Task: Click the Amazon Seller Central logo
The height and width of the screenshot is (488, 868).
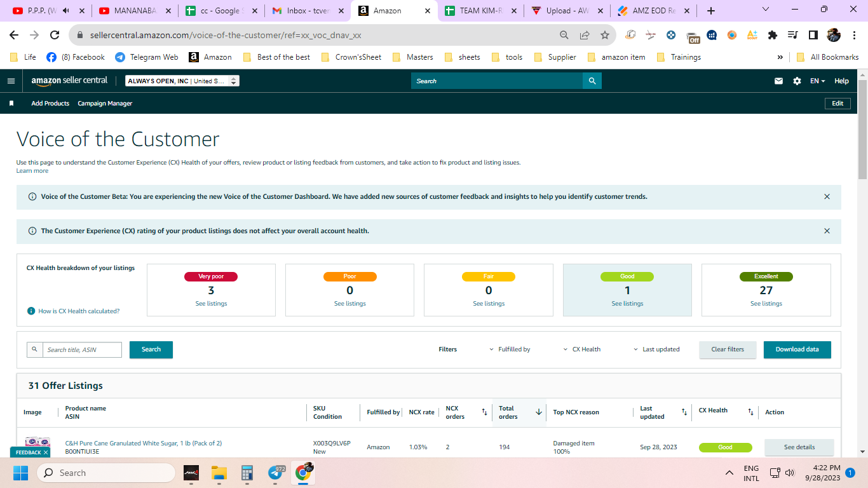Action: [x=69, y=81]
